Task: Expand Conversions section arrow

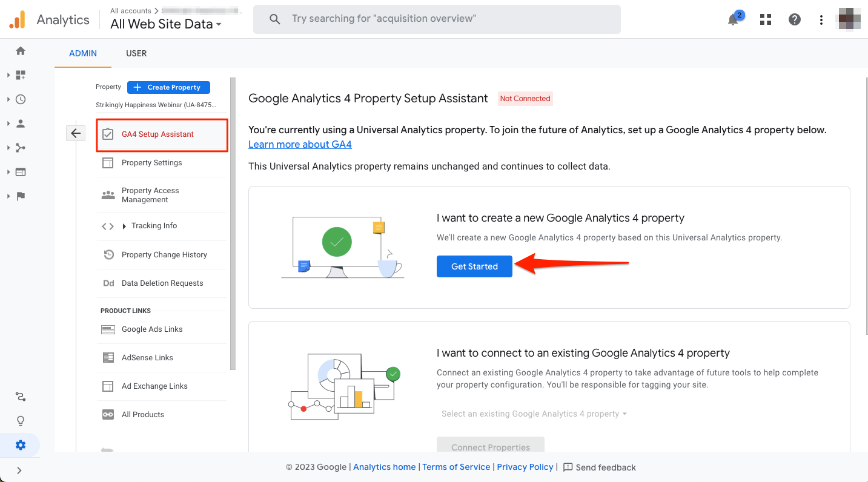Action: (8, 196)
